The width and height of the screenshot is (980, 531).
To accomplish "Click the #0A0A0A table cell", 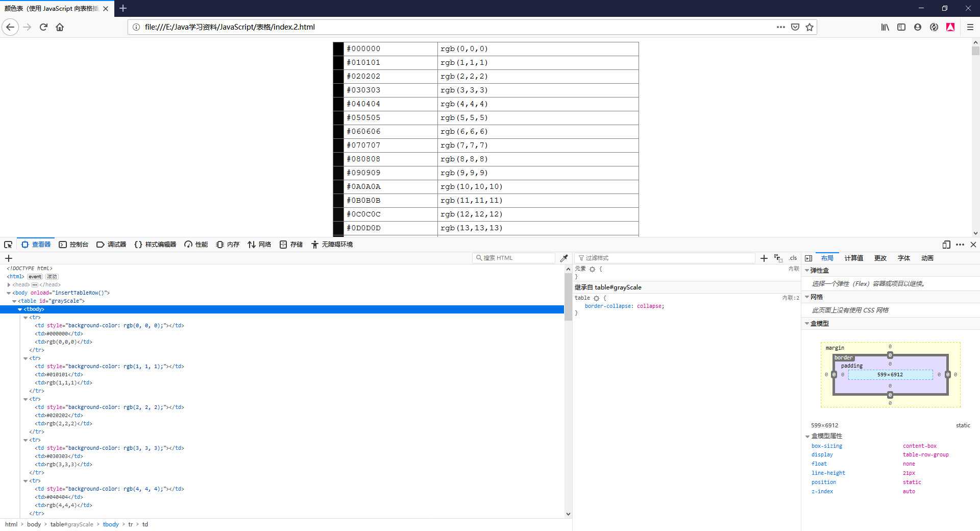I will tap(390, 187).
